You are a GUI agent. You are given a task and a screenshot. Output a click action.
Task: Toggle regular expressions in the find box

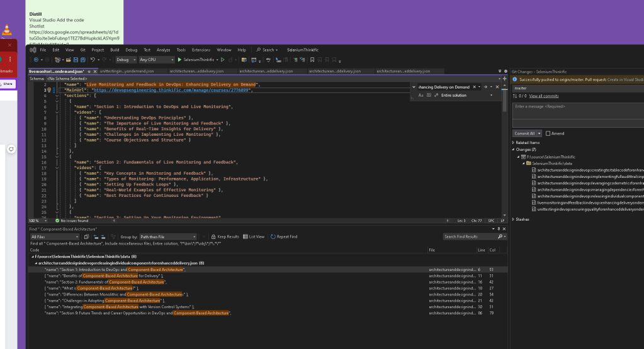(x=436, y=95)
